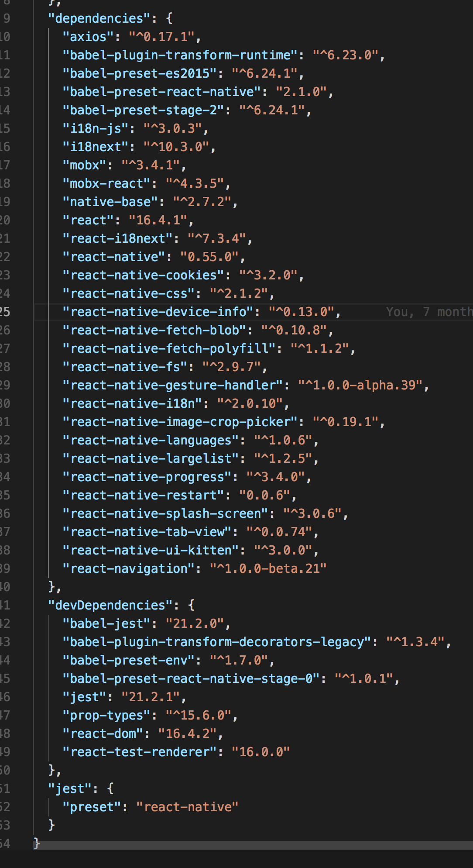
Task: Select line number 25 in the gutter
Action: [x=5, y=312]
